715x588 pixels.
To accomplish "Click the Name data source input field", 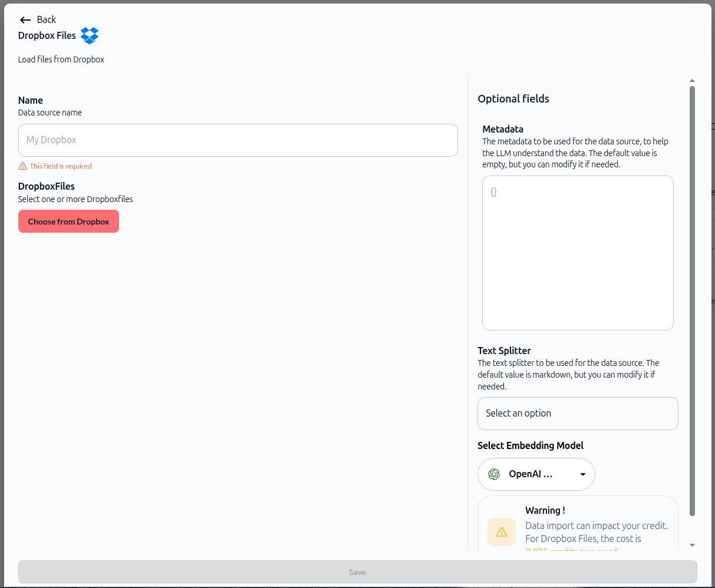I will click(238, 140).
